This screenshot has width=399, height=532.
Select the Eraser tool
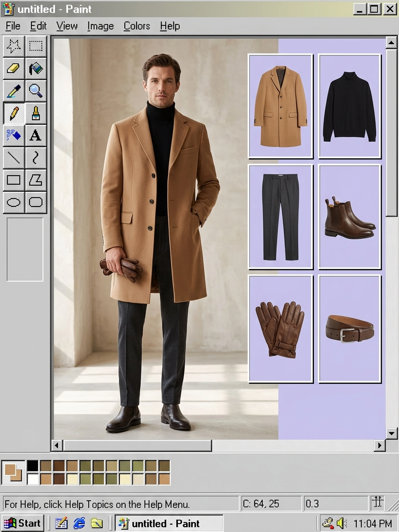(x=14, y=69)
